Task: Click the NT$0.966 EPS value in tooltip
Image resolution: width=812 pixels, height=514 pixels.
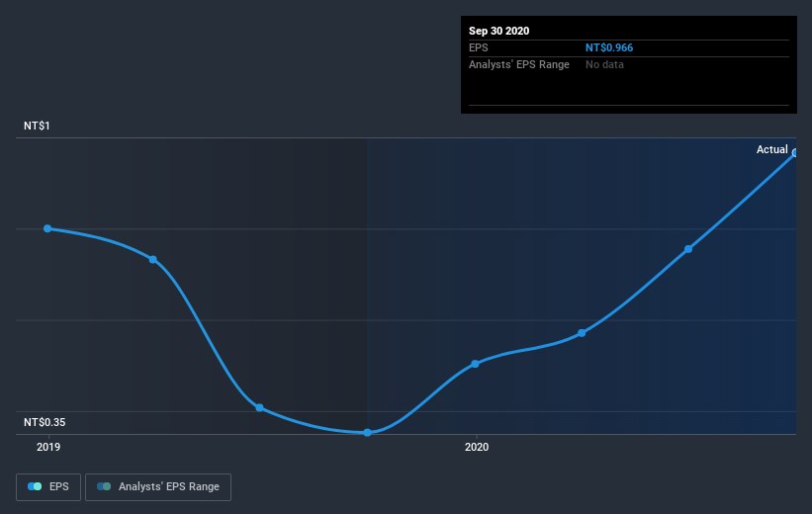Action: [x=609, y=47]
